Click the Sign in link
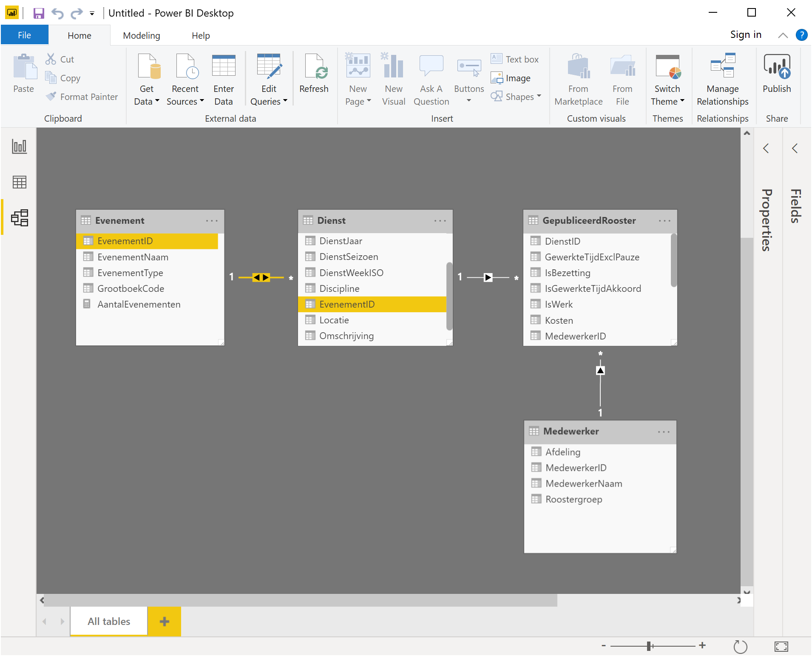 746,35
